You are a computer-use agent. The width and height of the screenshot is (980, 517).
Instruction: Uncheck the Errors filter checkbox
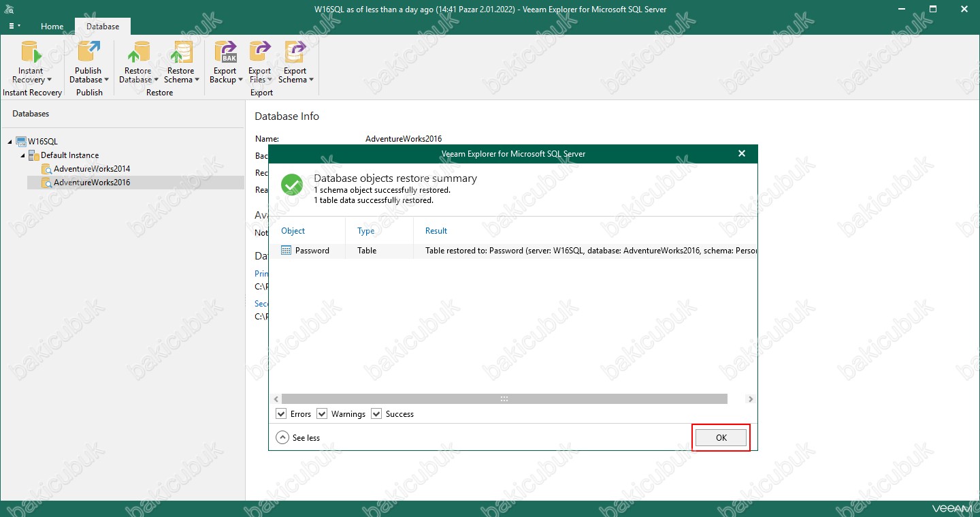pos(281,414)
